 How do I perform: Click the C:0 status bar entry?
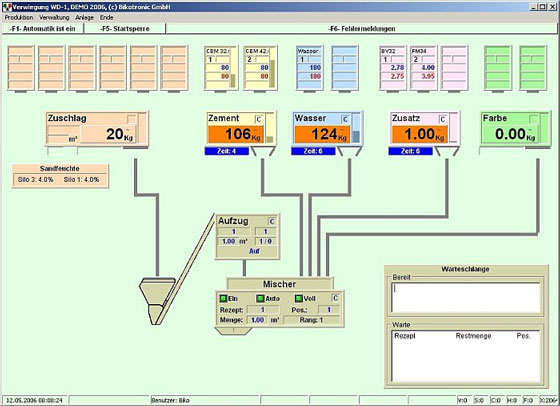[495, 400]
